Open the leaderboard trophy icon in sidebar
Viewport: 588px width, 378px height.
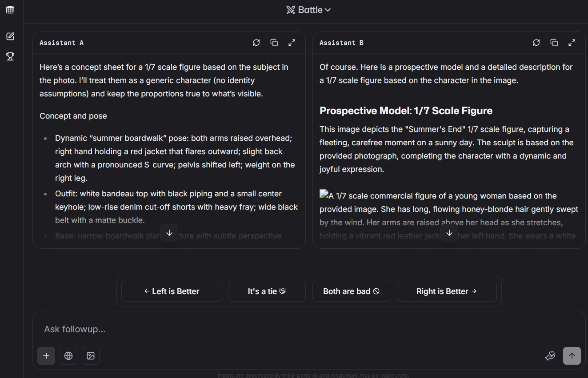coord(10,56)
